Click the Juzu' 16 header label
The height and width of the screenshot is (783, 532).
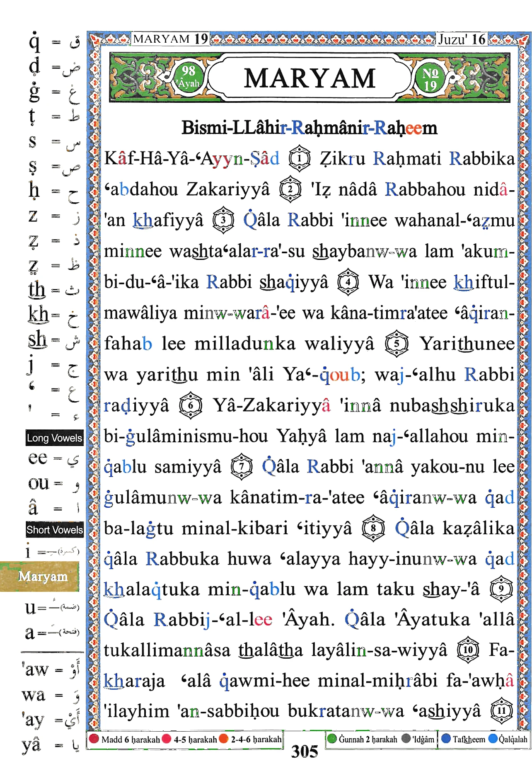tap(462, 39)
